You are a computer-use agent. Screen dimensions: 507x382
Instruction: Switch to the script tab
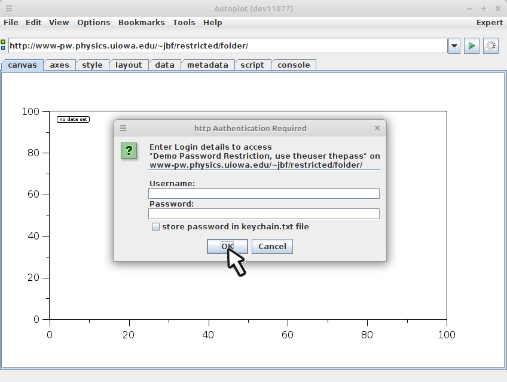tap(252, 65)
